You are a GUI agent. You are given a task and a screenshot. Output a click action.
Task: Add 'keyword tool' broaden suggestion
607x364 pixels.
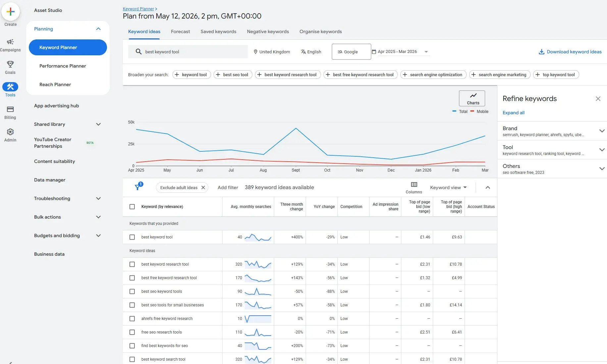(191, 75)
